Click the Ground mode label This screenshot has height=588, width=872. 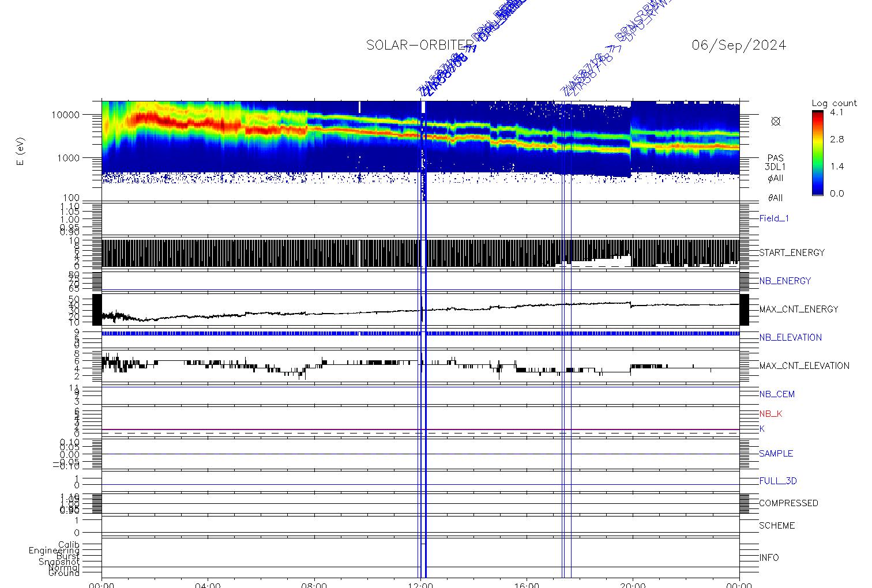[x=64, y=573]
